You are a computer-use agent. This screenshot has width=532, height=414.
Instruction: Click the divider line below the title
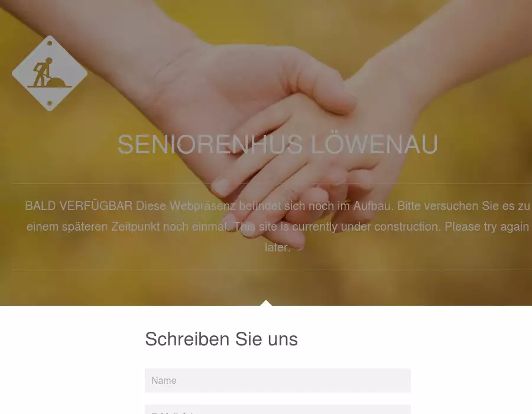point(271,183)
